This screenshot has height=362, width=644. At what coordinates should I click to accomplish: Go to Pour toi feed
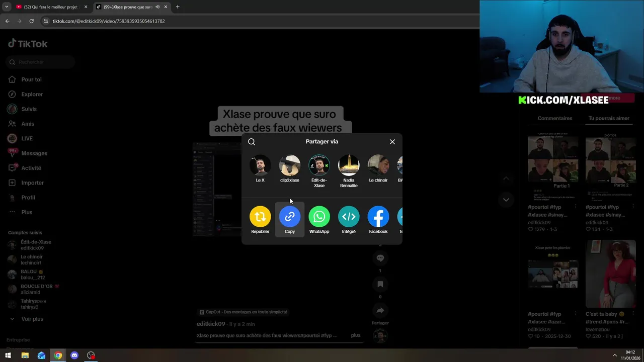coord(31,79)
